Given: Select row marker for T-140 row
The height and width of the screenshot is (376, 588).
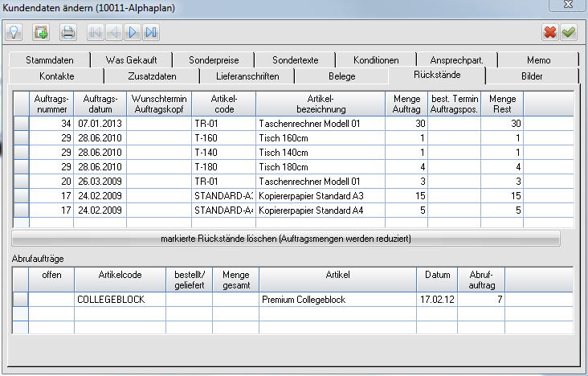Looking at the screenshot, I should (x=22, y=153).
